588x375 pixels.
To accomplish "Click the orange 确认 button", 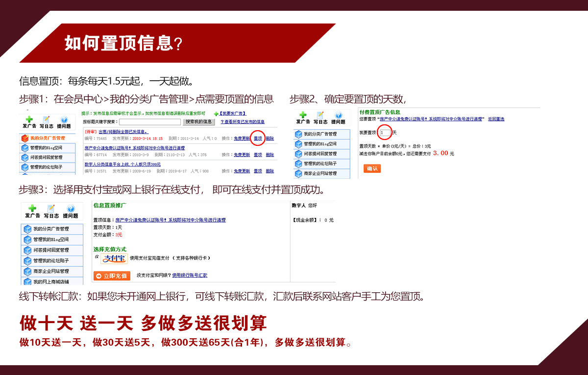I will 372,168.
